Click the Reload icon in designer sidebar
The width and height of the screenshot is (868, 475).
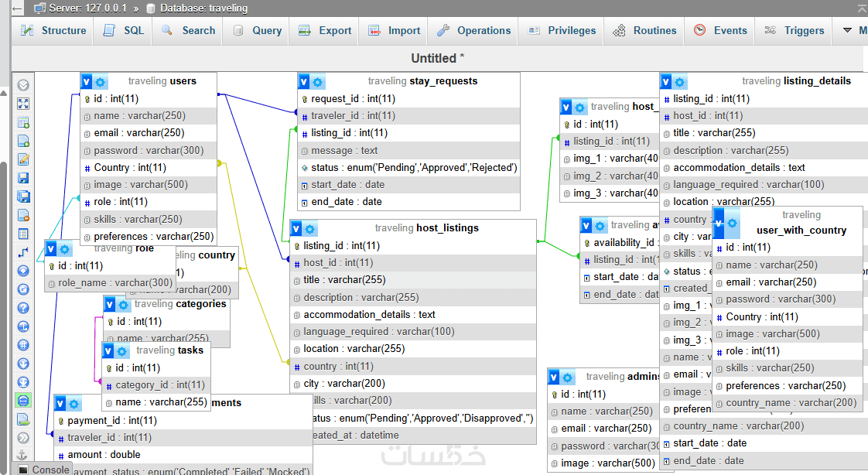coord(23,289)
